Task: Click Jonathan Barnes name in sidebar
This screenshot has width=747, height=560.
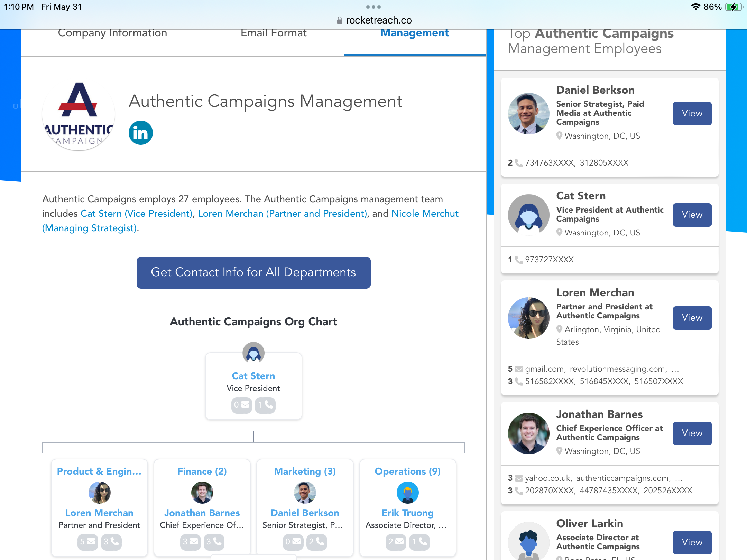Action: (599, 414)
